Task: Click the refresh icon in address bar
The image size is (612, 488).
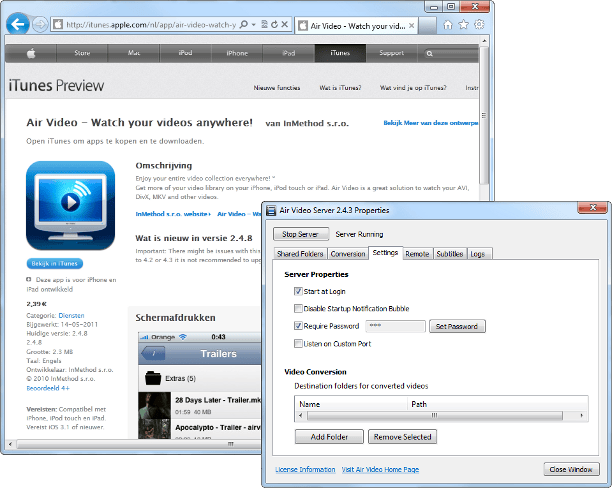Action: tap(274, 25)
